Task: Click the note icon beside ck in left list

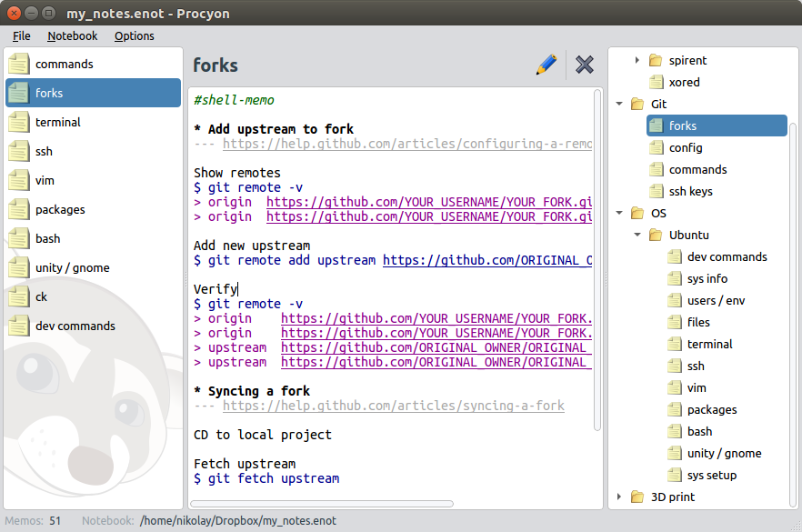Action: point(19,296)
